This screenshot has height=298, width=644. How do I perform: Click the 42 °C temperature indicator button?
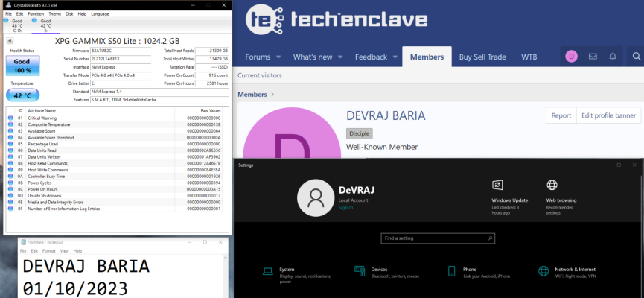(22, 95)
